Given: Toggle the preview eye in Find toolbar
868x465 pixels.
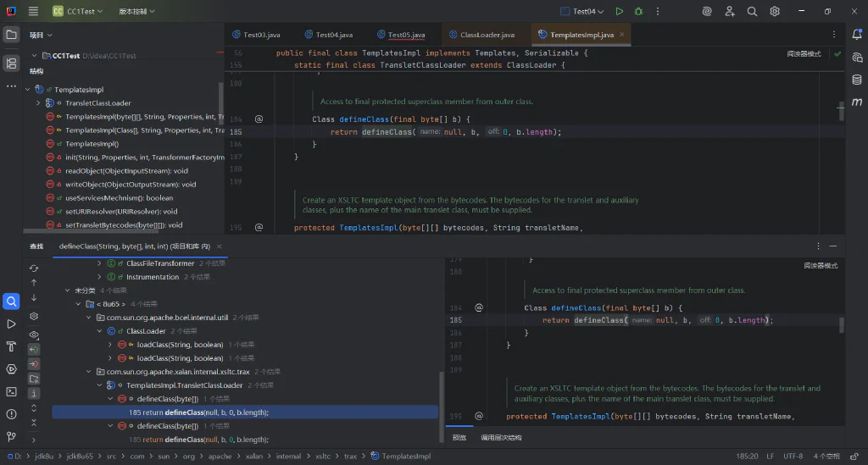Looking at the screenshot, I should [34, 335].
